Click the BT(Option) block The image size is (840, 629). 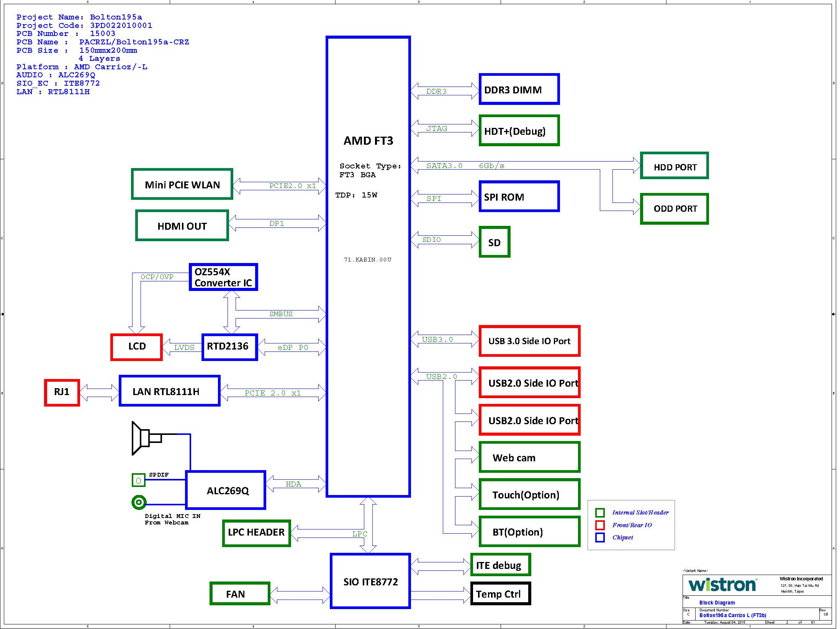pos(529,531)
